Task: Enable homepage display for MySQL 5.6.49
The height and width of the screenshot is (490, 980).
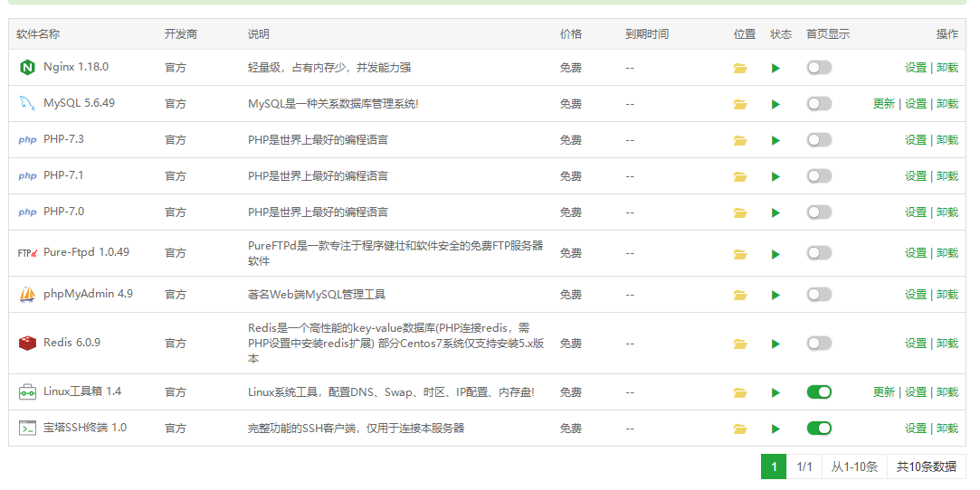Action: pos(819,104)
